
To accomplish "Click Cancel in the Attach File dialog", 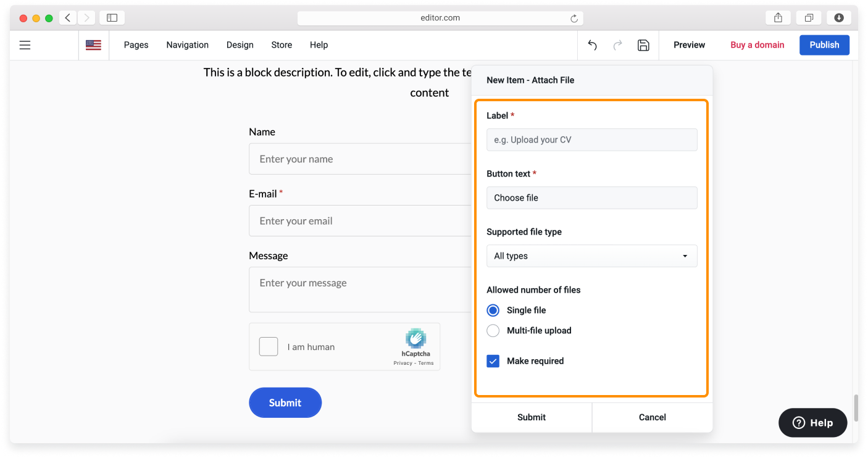I will (653, 418).
